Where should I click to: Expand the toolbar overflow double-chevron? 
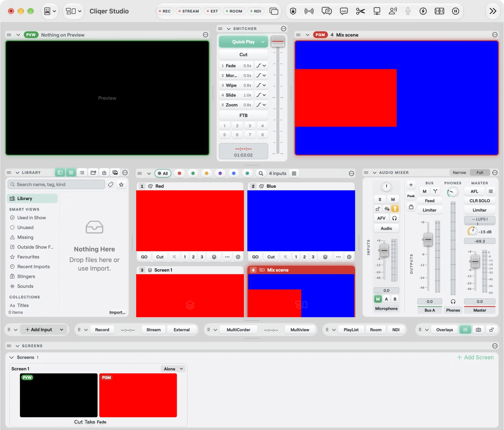pyautogui.click(x=493, y=11)
